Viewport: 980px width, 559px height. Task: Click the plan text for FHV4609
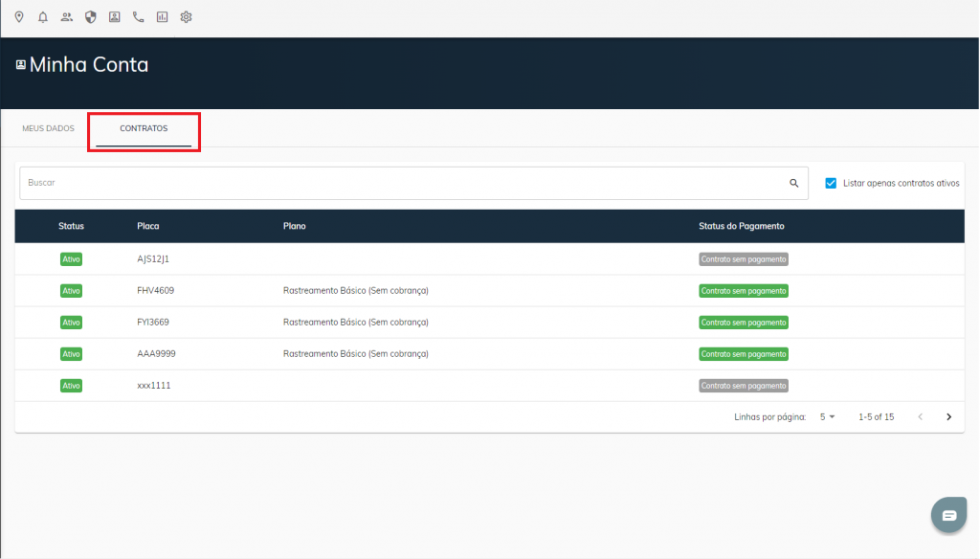[356, 291]
